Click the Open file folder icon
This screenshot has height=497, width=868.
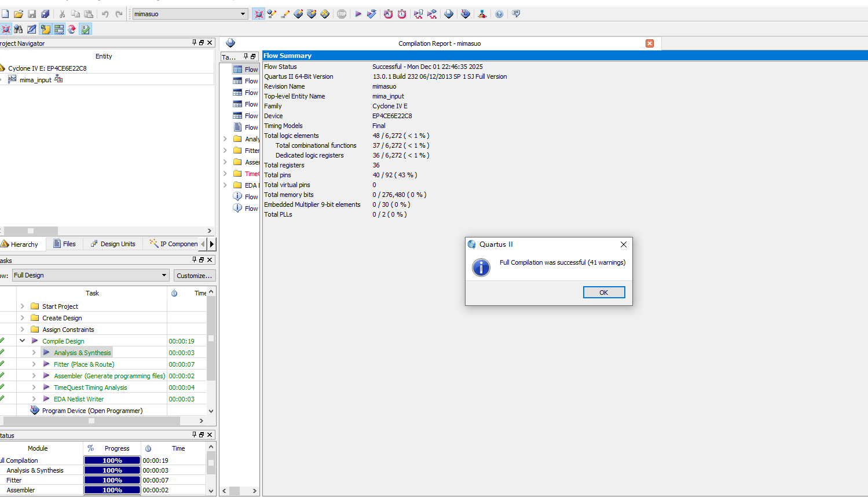point(19,14)
